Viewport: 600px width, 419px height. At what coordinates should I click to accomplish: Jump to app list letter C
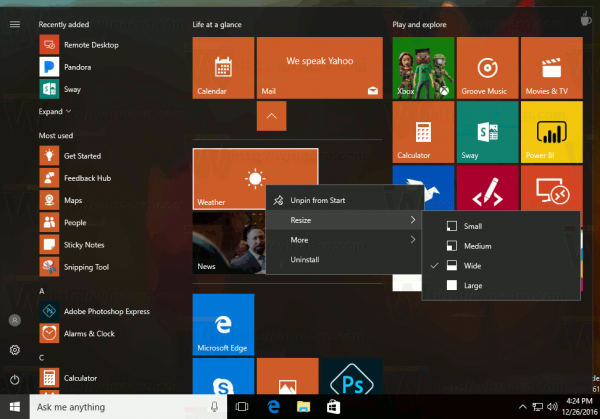click(41, 358)
